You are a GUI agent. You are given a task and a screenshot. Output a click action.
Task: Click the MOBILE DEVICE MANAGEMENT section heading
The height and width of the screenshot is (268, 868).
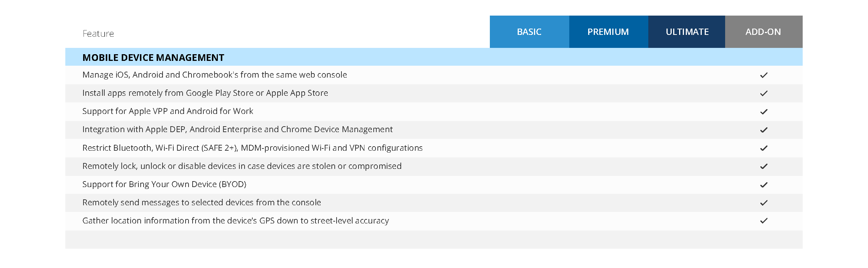(x=153, y=58)
